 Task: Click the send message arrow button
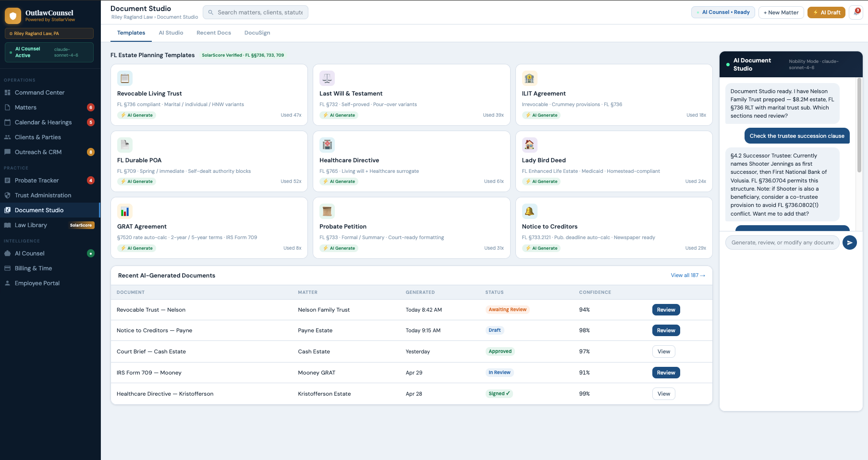click(849, 242)
